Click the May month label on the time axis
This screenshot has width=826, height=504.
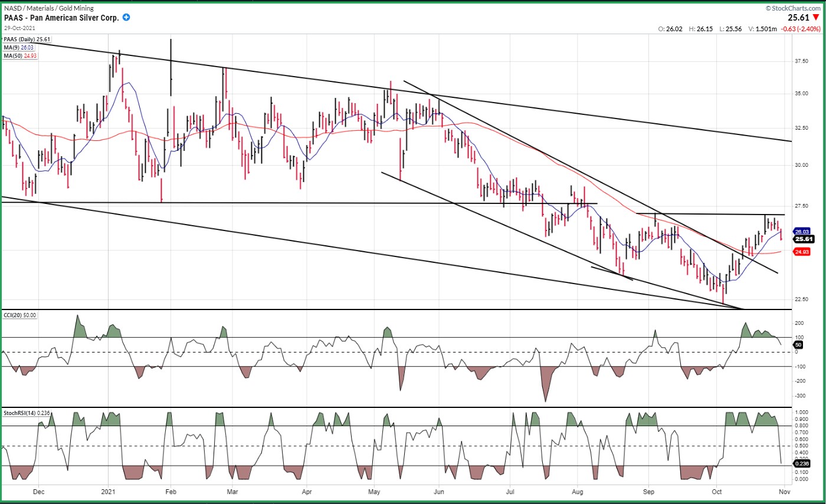coord(374,491)
